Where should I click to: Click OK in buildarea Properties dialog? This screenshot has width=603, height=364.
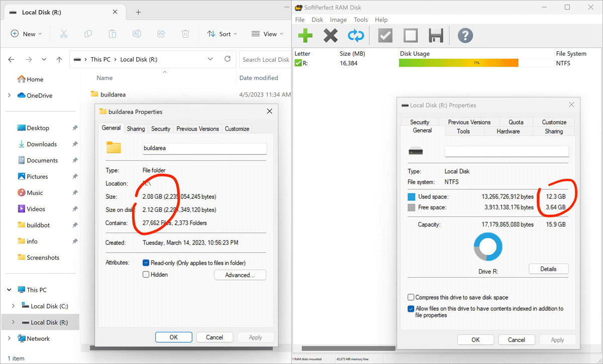[x=173, y=337]
